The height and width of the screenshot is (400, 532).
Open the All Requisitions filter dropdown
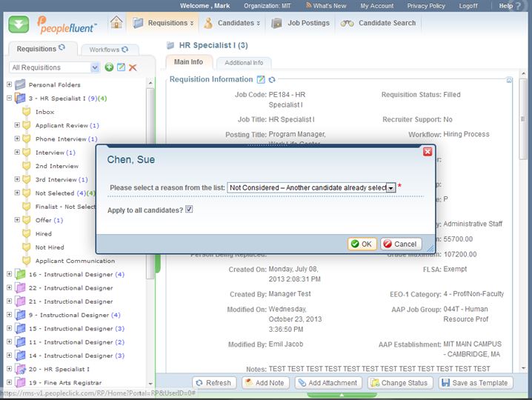pos(95,67)
